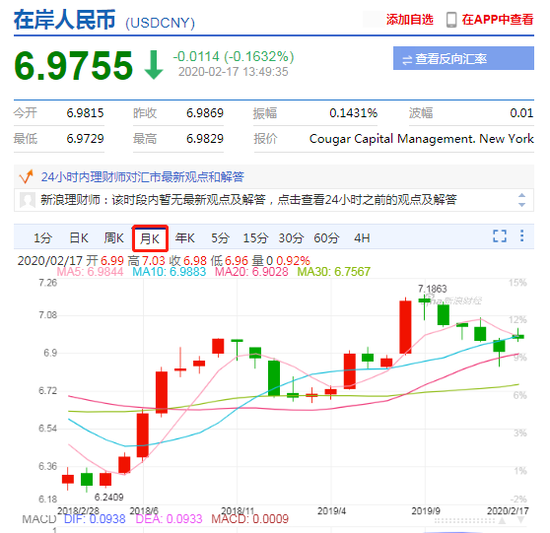Viewport: 550px width, 533px height.
Task: Choose the 4H chart interval
Action: pyautogui.click(x=362, y=238)
